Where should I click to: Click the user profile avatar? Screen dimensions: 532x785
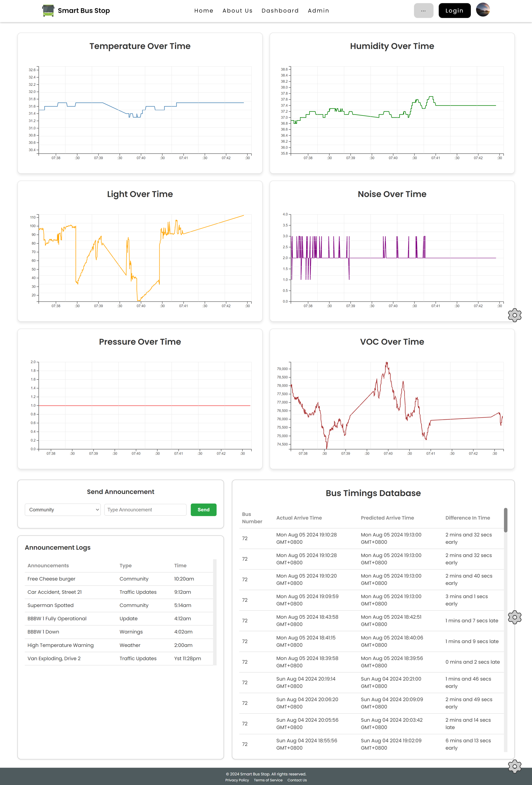click(x=483, y=10)
